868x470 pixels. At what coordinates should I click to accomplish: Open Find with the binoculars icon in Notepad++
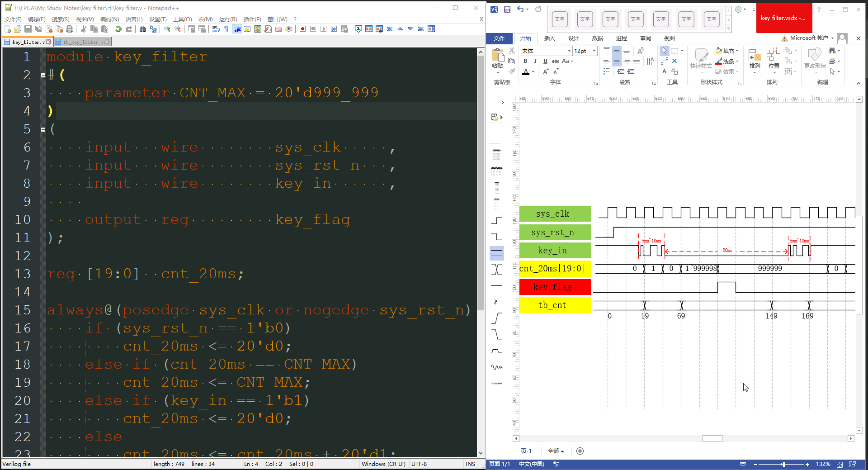tap(143, 29)
